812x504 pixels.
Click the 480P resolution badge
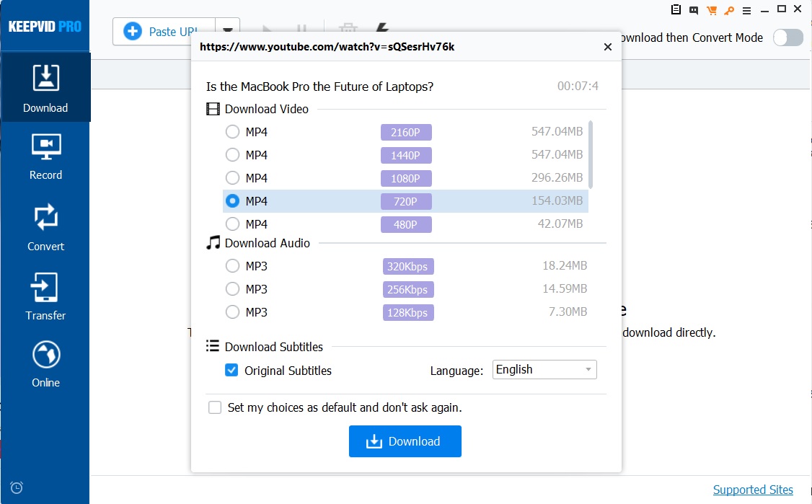406,225
